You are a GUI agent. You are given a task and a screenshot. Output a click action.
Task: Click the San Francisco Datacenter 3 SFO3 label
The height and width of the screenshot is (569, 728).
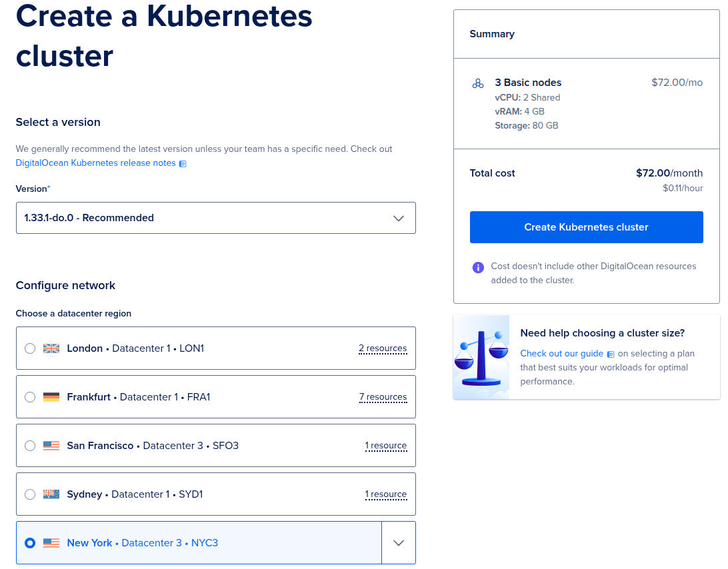[x=153, y=446]
